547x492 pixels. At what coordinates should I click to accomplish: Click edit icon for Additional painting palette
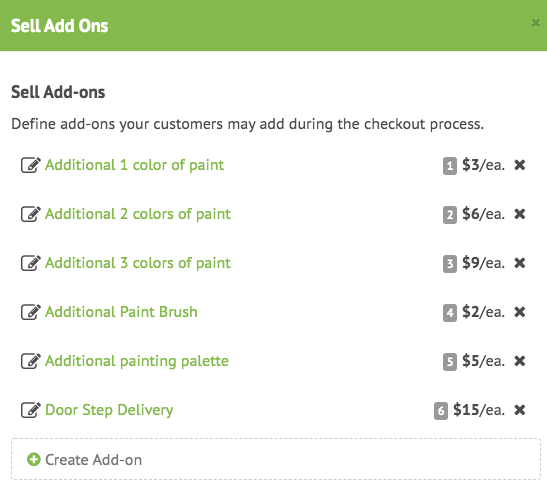31,361
